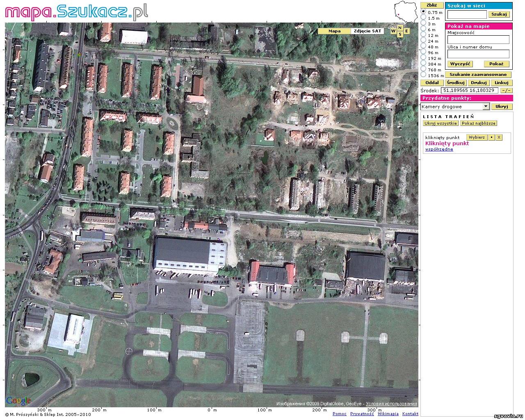Screen dimensions: 525x420
Task: Pan map north with N button
Action: click(x=399, y=27)
